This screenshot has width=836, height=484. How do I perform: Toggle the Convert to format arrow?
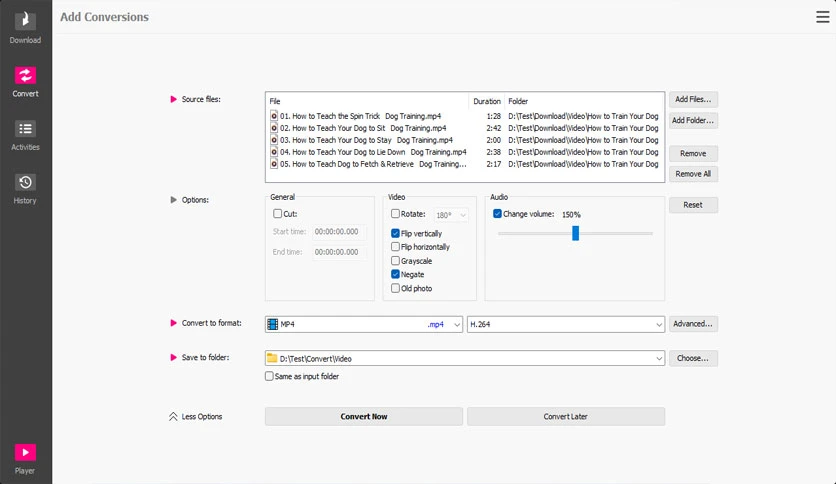[173, 323]
